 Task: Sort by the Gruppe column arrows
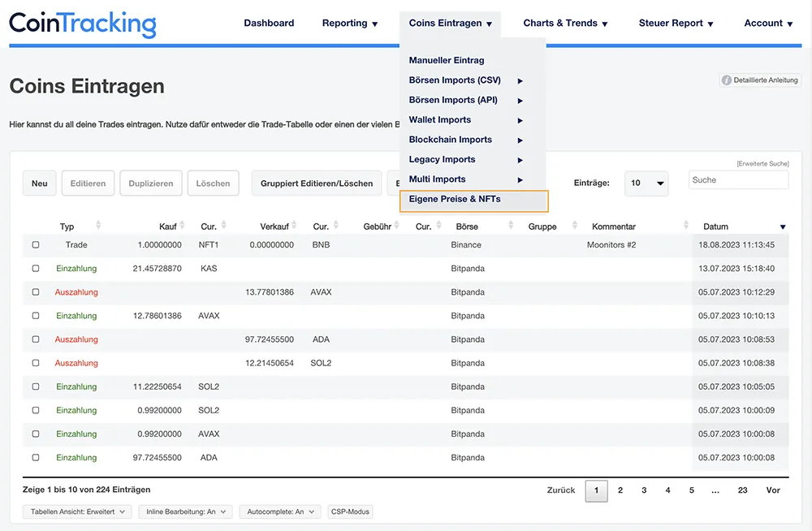[574, 225]
